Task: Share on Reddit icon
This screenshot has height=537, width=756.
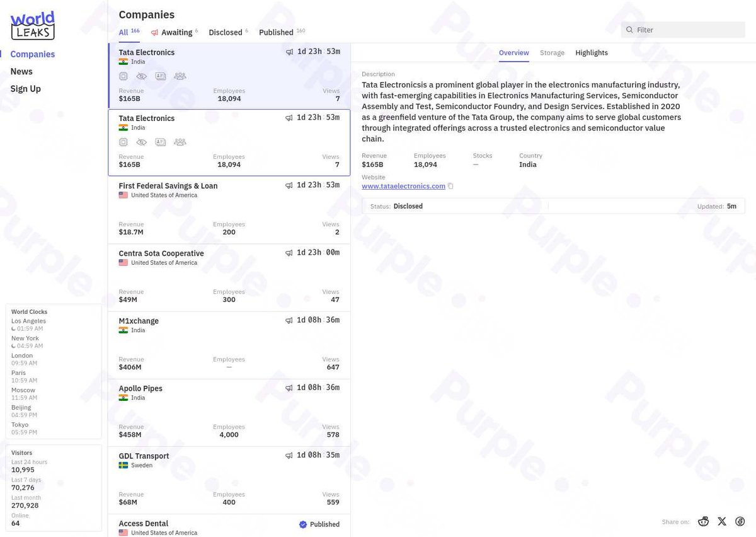Action: [704, 521]
